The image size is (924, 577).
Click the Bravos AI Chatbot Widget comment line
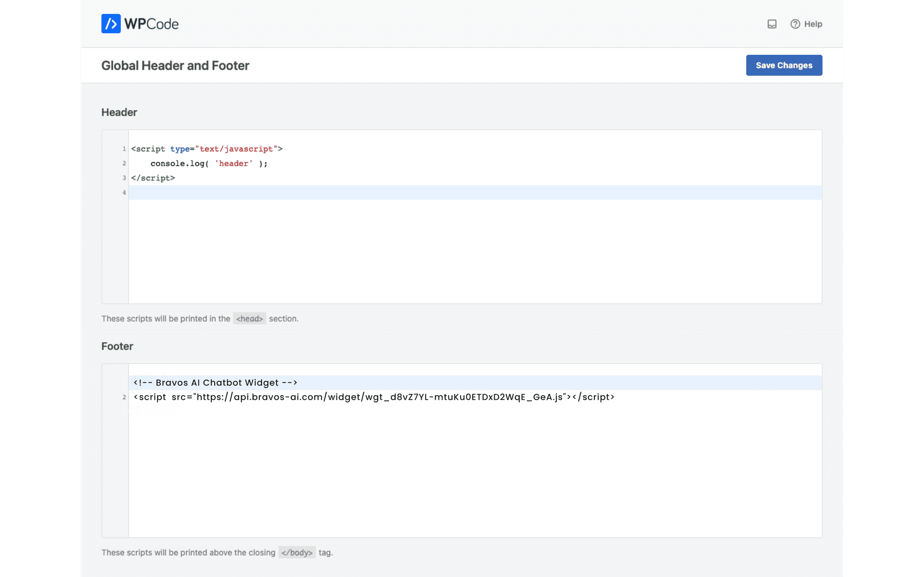click(215, 383)
